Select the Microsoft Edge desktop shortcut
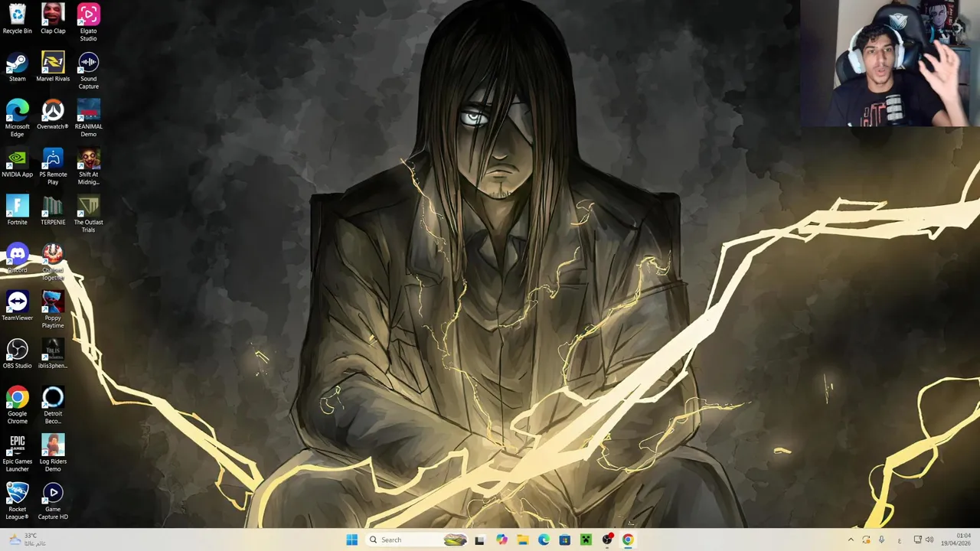This screenshot has height=551, width=980. [x=17, y=119]
